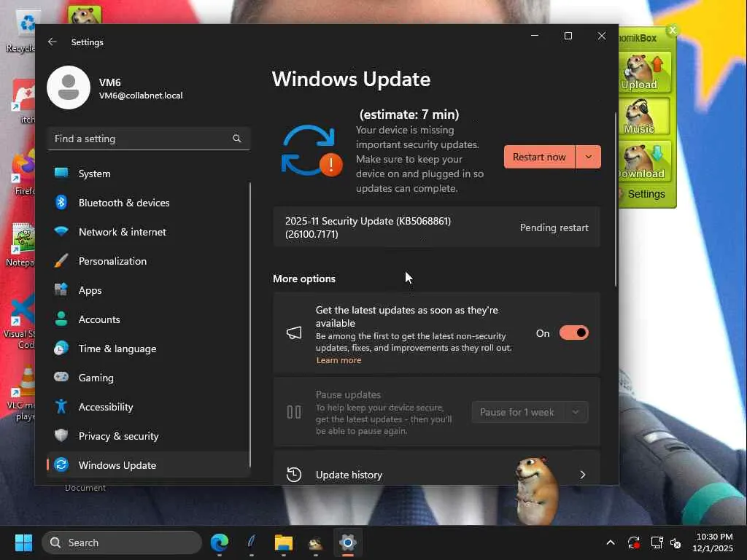Click the Gaming controller icon

click(61, 377)
